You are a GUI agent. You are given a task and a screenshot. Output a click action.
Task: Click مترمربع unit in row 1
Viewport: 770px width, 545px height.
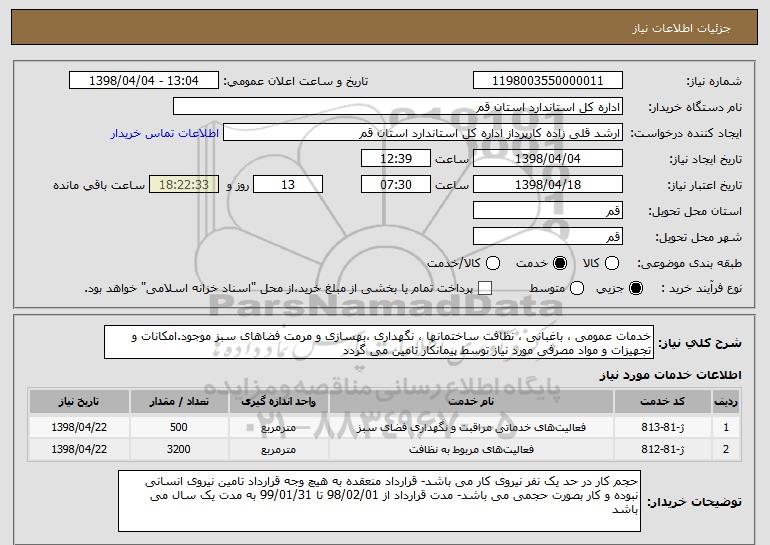pos(278,428)
